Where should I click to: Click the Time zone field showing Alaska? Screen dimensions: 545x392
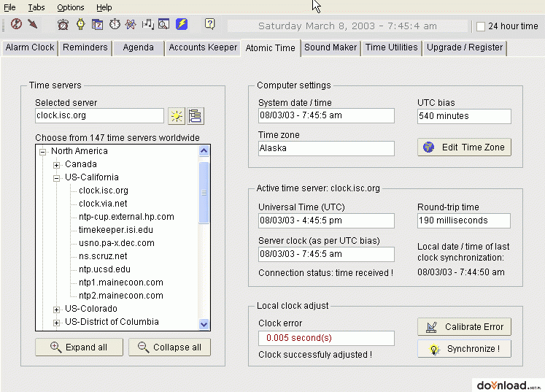326,148
